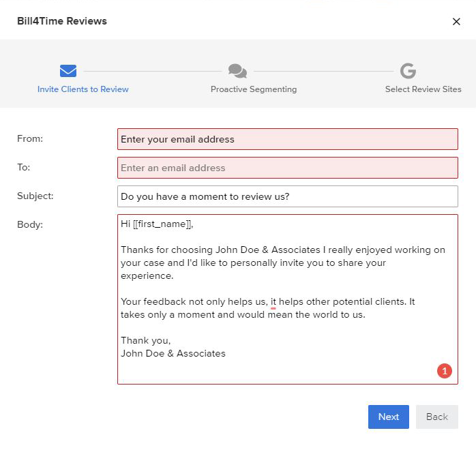The height and width of the screenshot is (450, 476).
Task: Click the 'Body:' label
Action: tap(30, 224)
